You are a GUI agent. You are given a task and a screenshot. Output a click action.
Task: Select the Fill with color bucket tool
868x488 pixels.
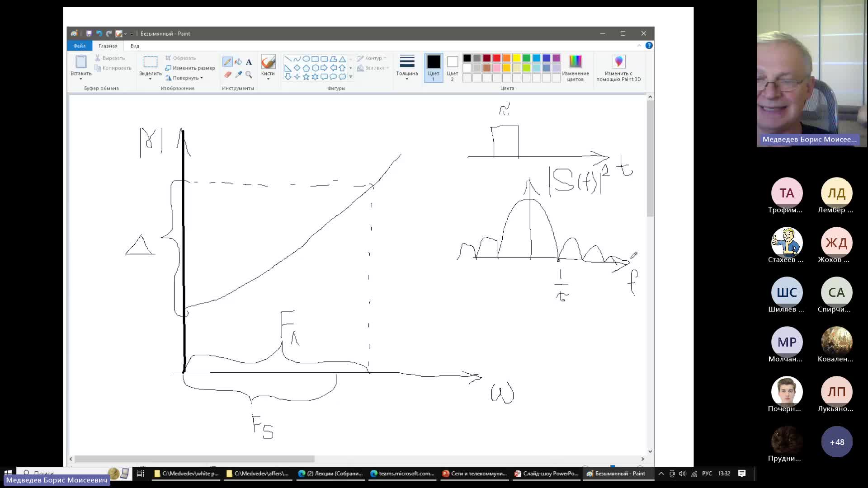(238, 62)
